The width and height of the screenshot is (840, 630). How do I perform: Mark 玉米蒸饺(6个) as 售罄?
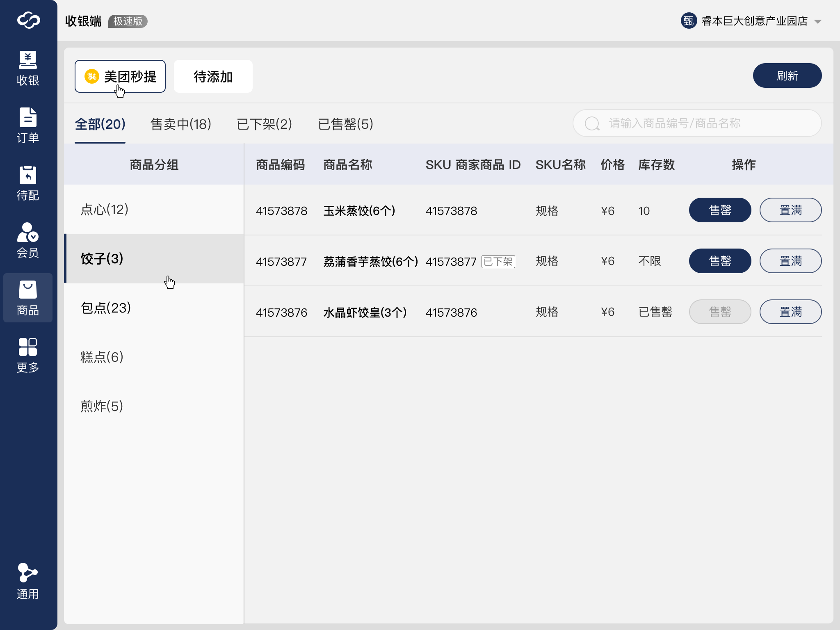tap(720, 210)
